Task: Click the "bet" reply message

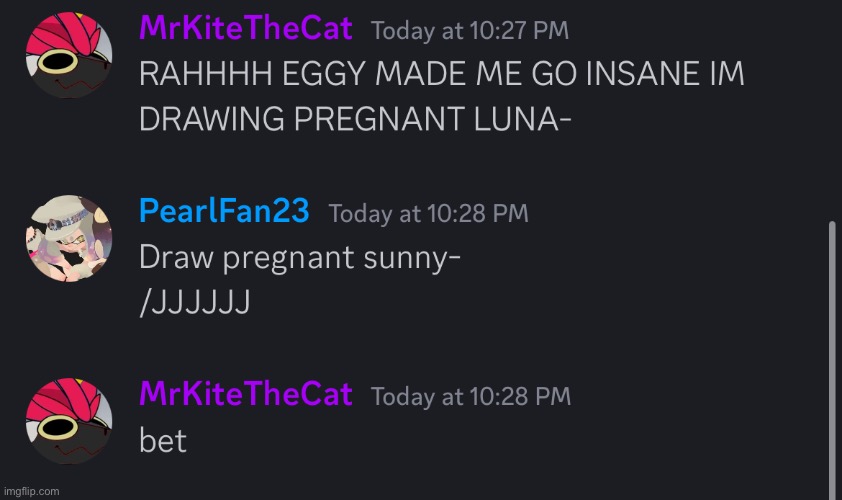Action: (x=162, y=440)
